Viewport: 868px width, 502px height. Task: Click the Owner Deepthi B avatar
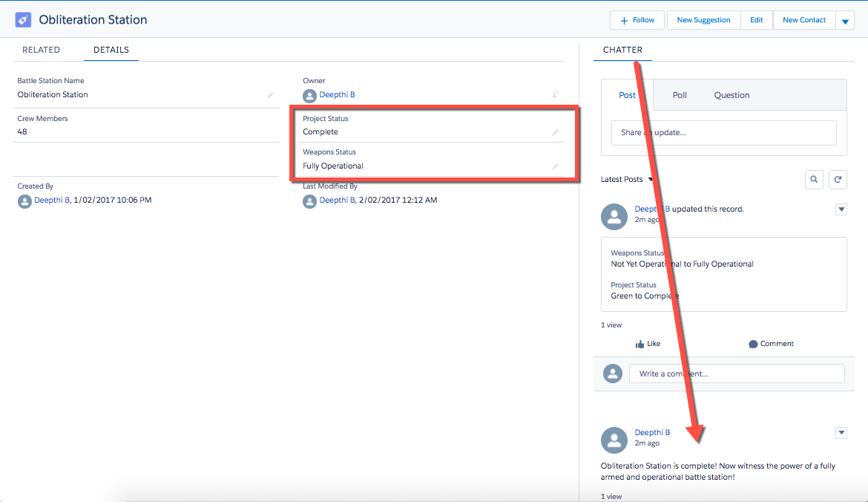coord(309,96)
